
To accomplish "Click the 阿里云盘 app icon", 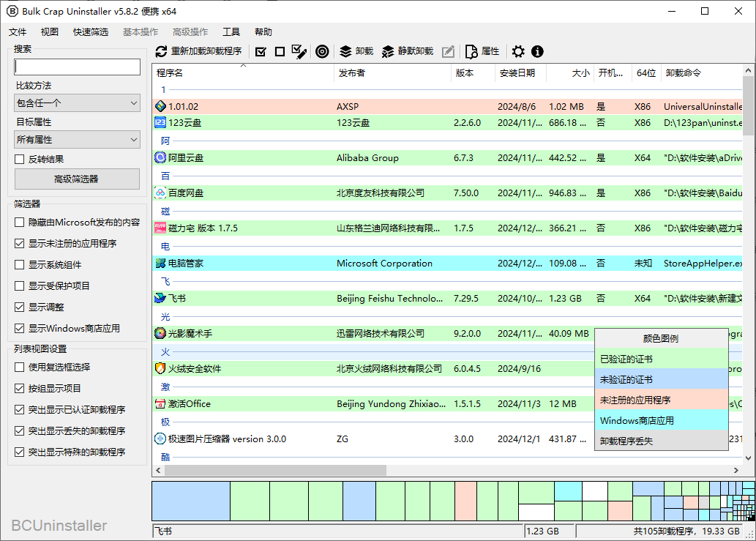I will [160, 157].
